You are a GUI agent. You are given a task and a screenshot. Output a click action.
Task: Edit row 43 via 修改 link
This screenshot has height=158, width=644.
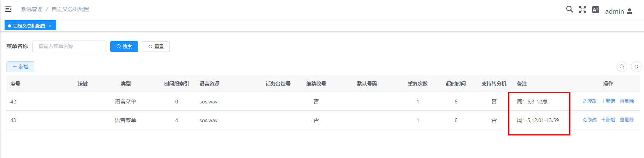(589, 120)
